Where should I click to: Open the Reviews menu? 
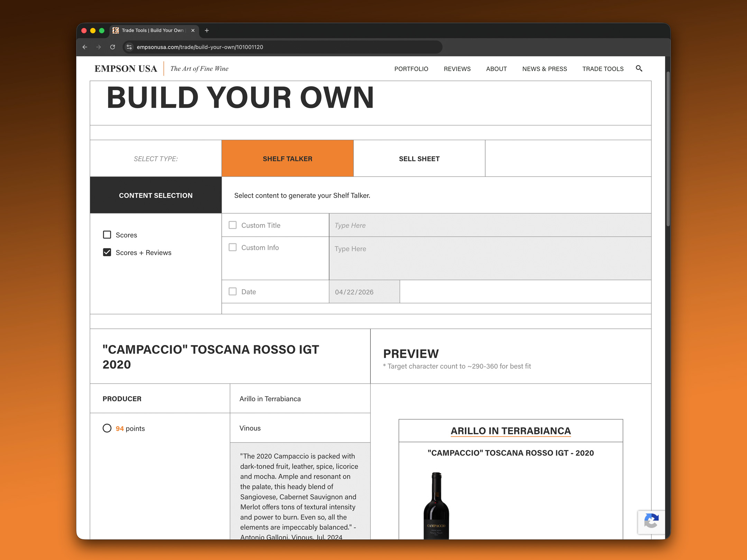(x=457, y=69)
